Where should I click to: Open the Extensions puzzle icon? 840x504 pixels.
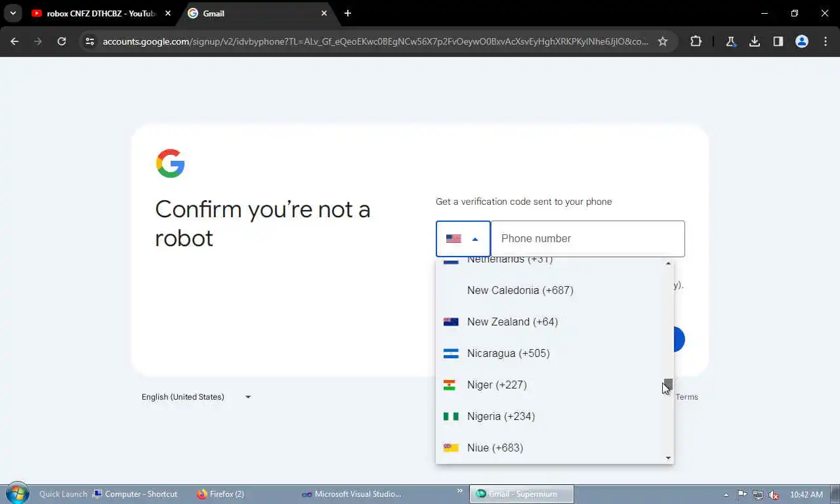[696, 41]
